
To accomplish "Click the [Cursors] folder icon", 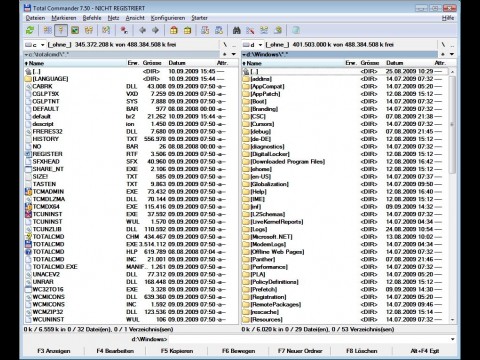I will click(x=246, y=124).
